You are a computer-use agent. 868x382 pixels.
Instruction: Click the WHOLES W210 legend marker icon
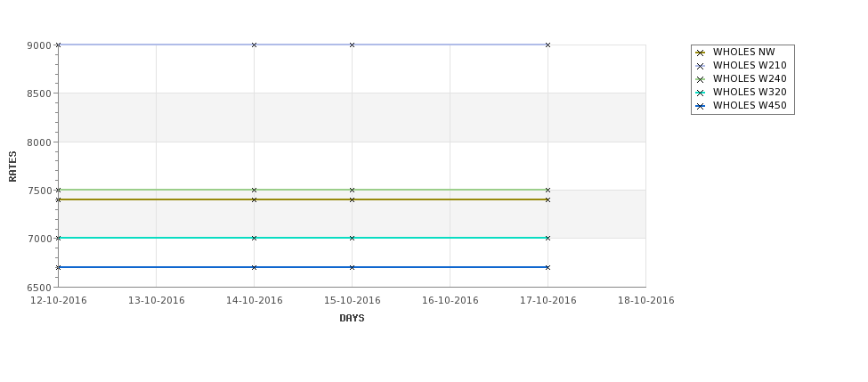[x=701, y=66]
